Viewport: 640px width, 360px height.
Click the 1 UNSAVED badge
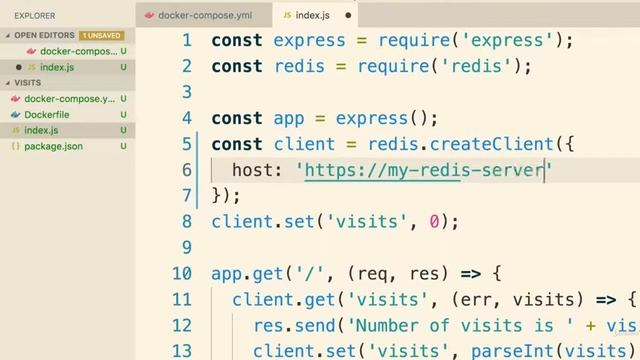point(102,36)
